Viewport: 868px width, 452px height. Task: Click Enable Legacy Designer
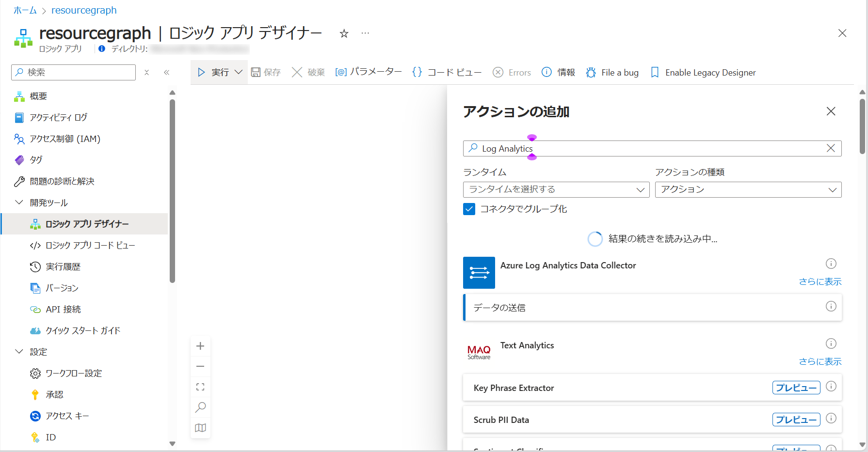point(703,72)
